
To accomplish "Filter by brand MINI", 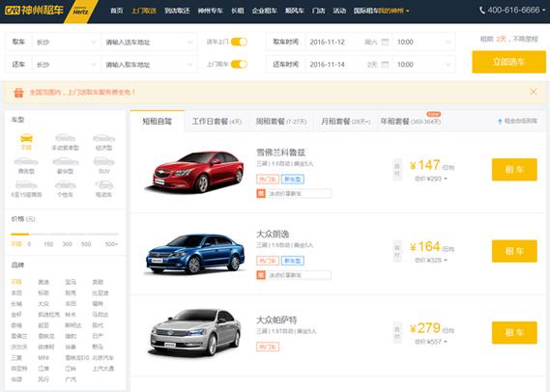I will (43, 357).
